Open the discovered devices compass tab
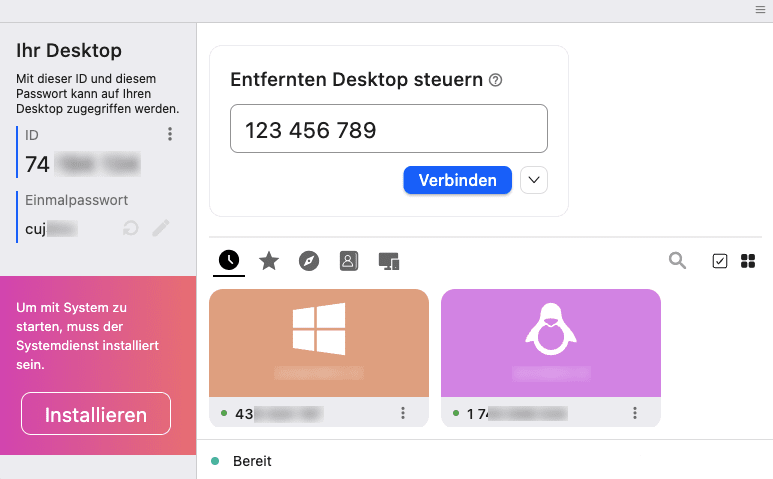The height and width of the screenshot is (479, 773). tap(309, 261)
